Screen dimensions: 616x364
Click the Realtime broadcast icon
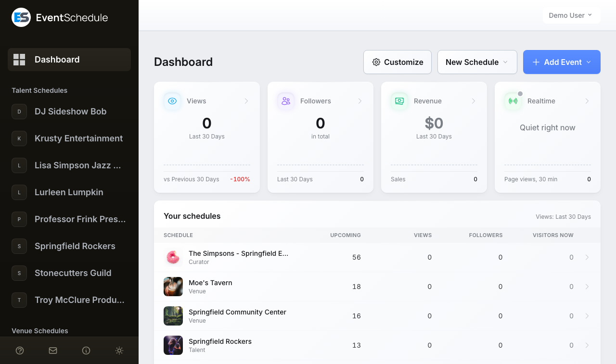click(x=513, y=101)
